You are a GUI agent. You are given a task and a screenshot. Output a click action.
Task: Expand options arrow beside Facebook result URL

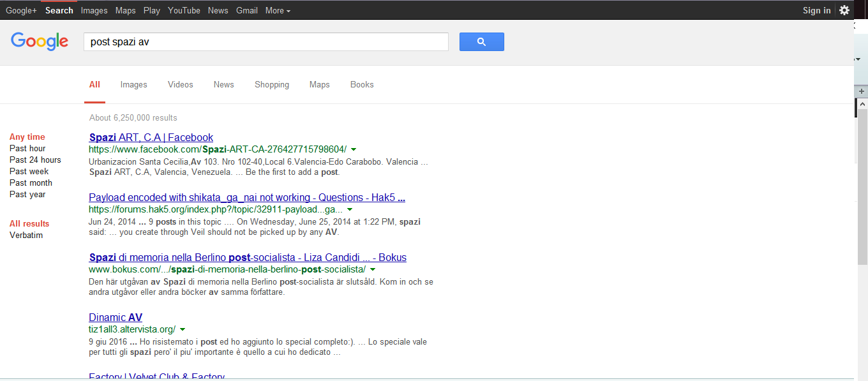pos(354,149)
